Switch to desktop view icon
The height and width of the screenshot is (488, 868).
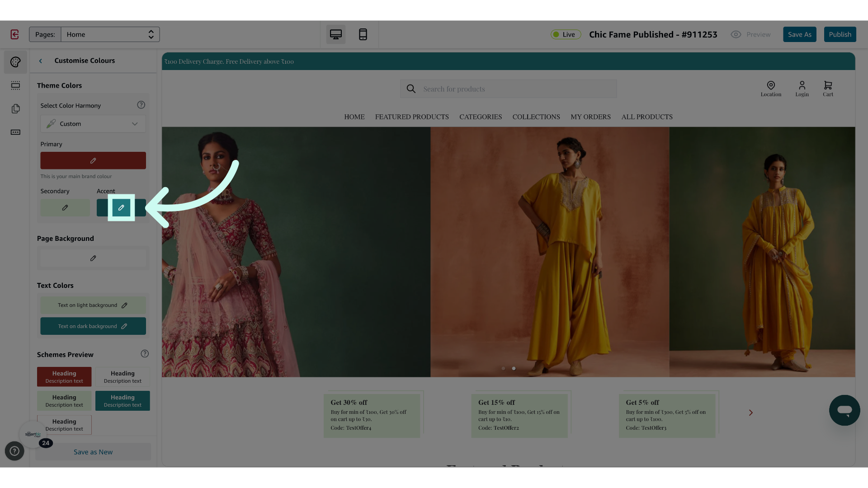[336, 34]
